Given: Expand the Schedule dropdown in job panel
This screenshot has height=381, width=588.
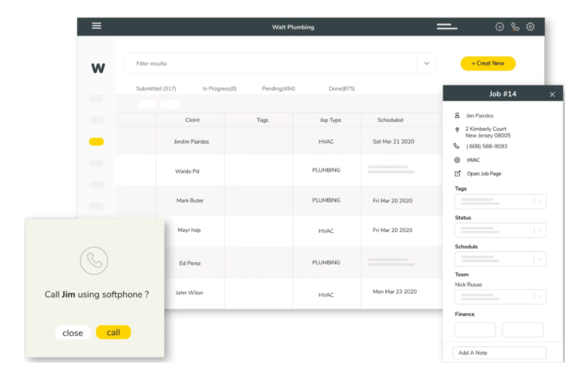Looking at the screenshot, I should (539, 259).
